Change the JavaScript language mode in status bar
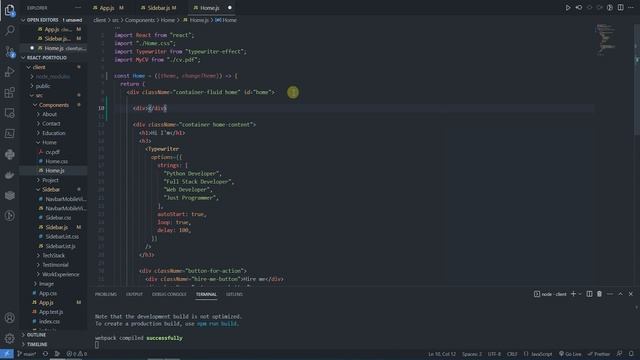The width and height of the screenshot is (640, 360). pyautogui.click(x=541, y=354)
